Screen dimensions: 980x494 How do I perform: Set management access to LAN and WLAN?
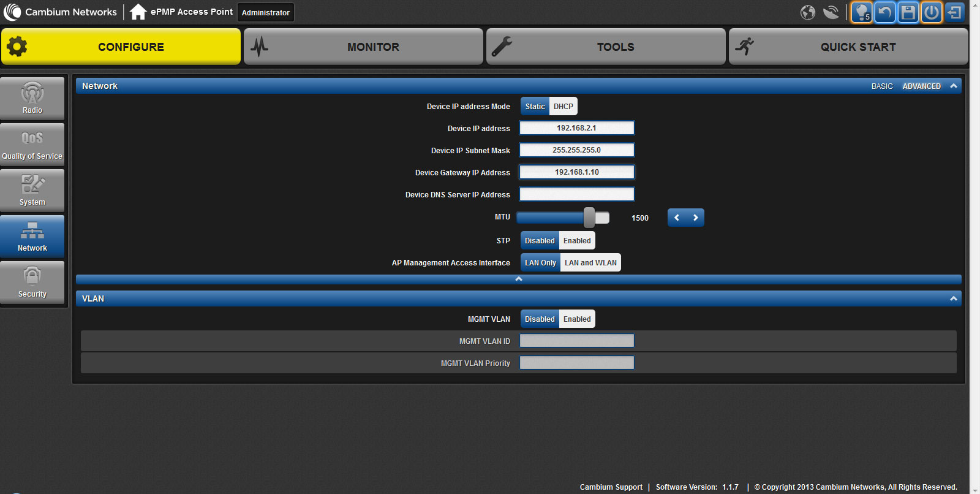[590, 263]
